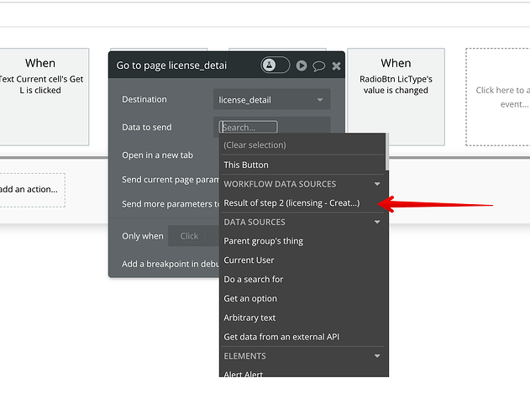The width and height of the screenshot is (530, 420).
Task: Open the Destination dropdown showing license_detail
Action: tap(272, 100)
